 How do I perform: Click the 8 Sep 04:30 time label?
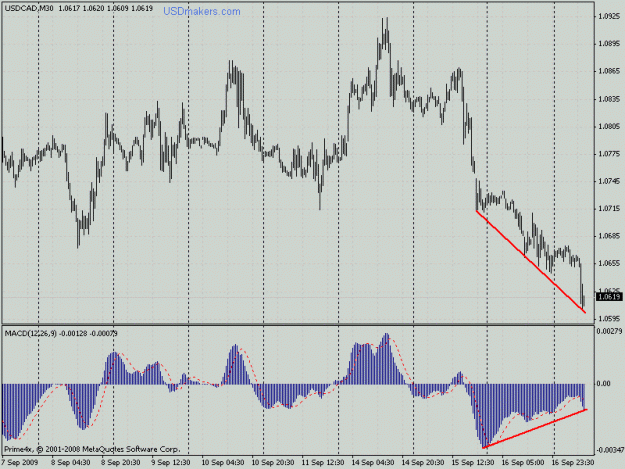[x=70, y=462]
